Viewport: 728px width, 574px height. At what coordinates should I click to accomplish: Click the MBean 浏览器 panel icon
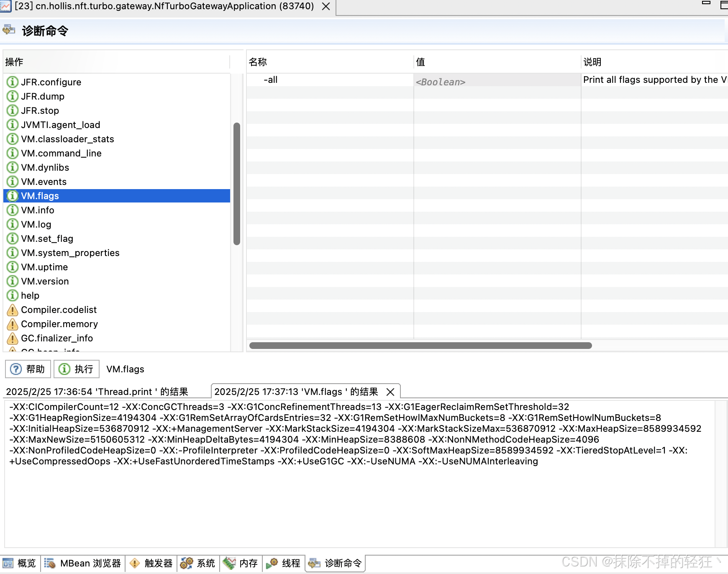pos(50,563)
